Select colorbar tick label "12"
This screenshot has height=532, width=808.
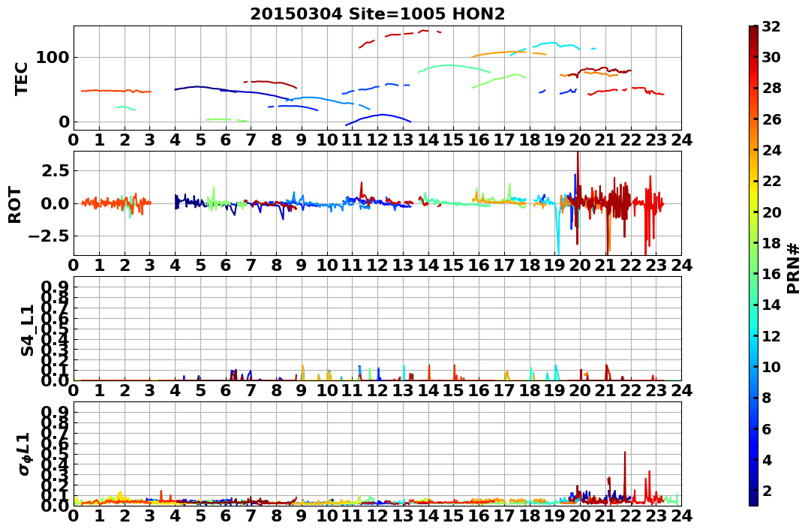[771, 335]
